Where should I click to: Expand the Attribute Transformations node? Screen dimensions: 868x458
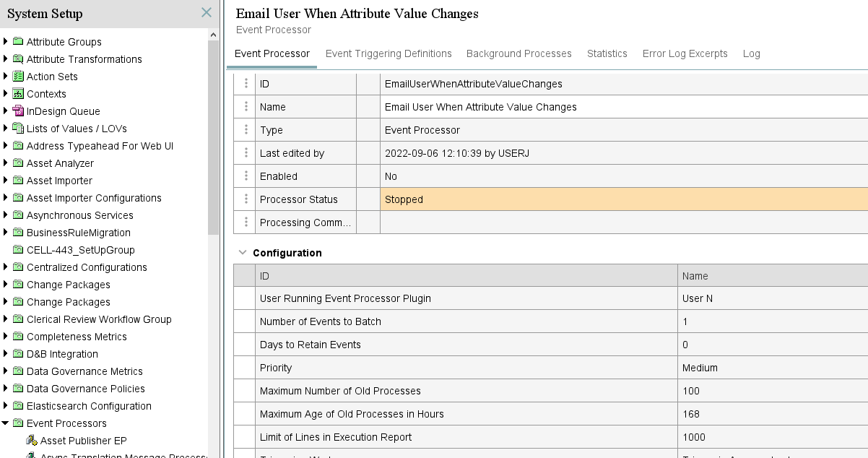6,59
